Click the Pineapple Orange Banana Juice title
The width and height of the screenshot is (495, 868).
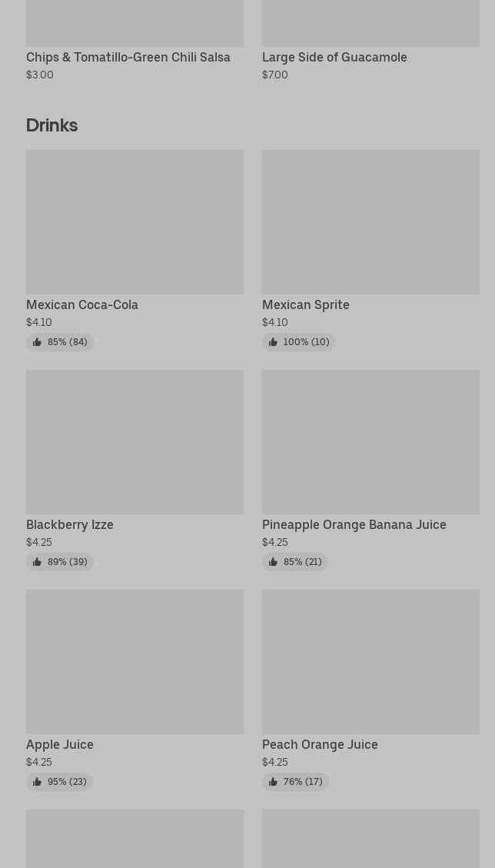click(x=354, y=524)
